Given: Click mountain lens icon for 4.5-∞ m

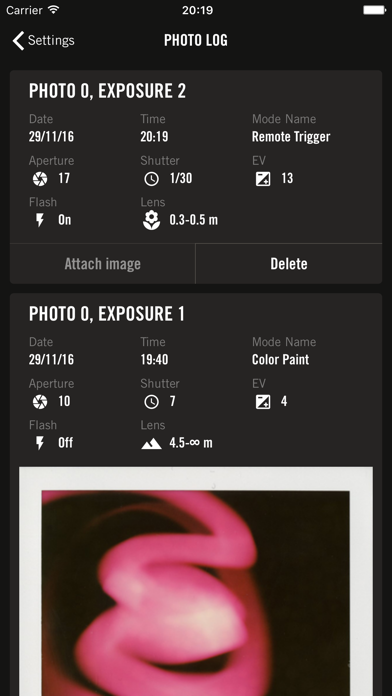Looking at the screenshot, I should point(151,443).
